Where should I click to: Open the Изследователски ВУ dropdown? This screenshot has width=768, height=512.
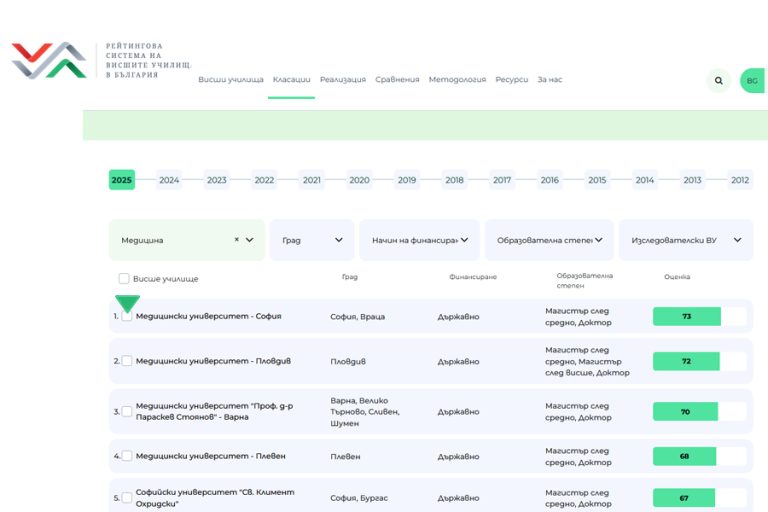pyautogui.click(x=686, y=240)
